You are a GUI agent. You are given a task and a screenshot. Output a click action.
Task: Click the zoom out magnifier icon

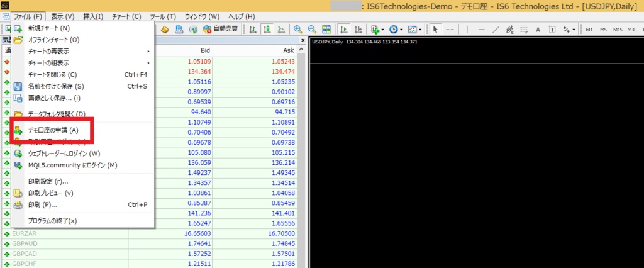click(x=312, y=30)
